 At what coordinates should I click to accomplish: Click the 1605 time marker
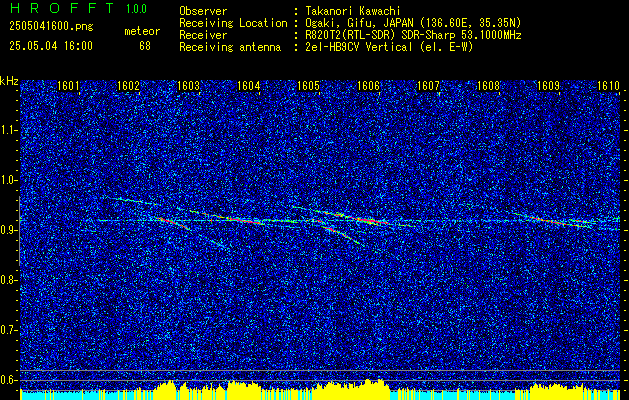click(308, 85)
